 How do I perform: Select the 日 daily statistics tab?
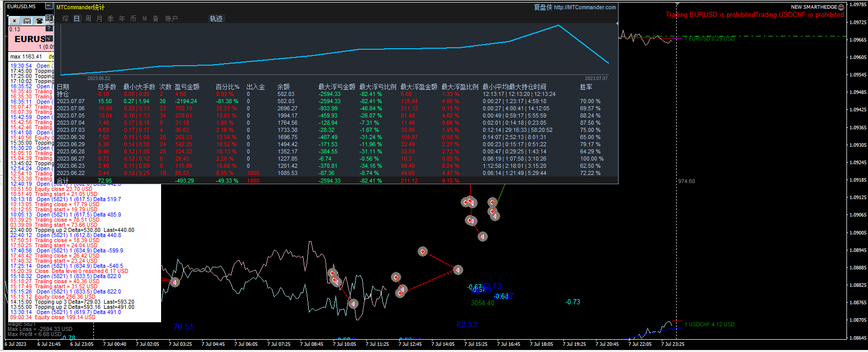[x=76, y=18]
